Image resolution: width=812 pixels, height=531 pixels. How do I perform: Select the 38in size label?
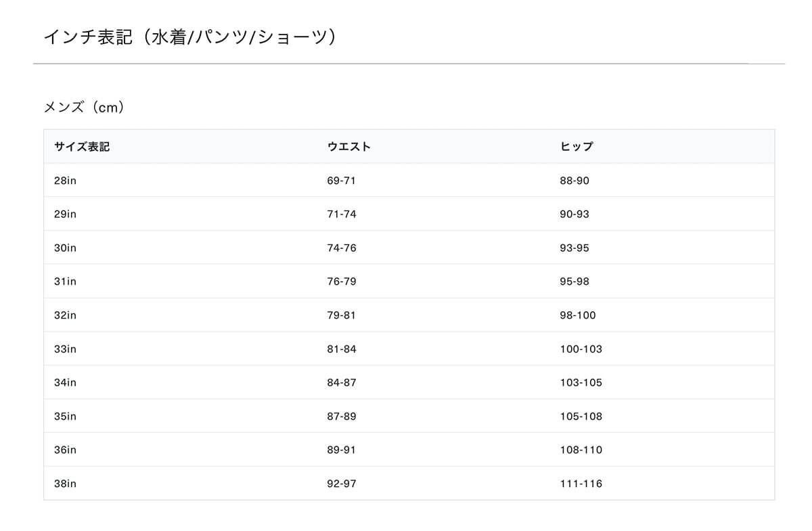65,484
